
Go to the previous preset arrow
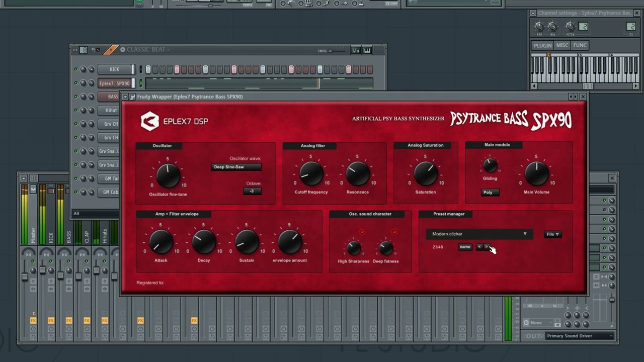pos(479,247)
